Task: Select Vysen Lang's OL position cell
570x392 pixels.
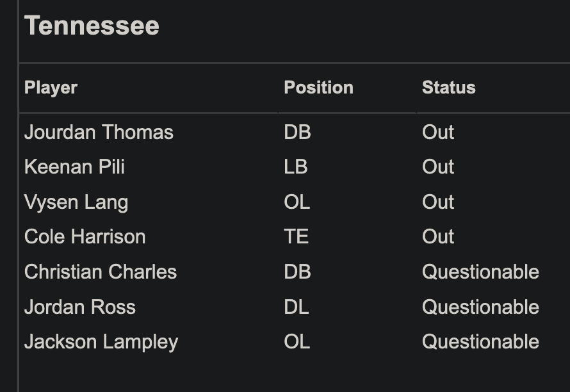Action: (297, 202)
